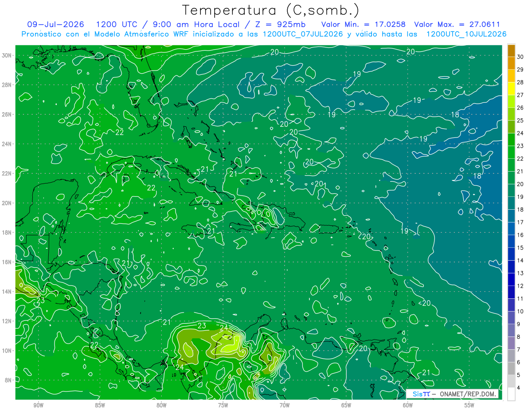This screenshot has width=532, height=411.
Task: Click the legend value '14'
Action: (520, 260)
